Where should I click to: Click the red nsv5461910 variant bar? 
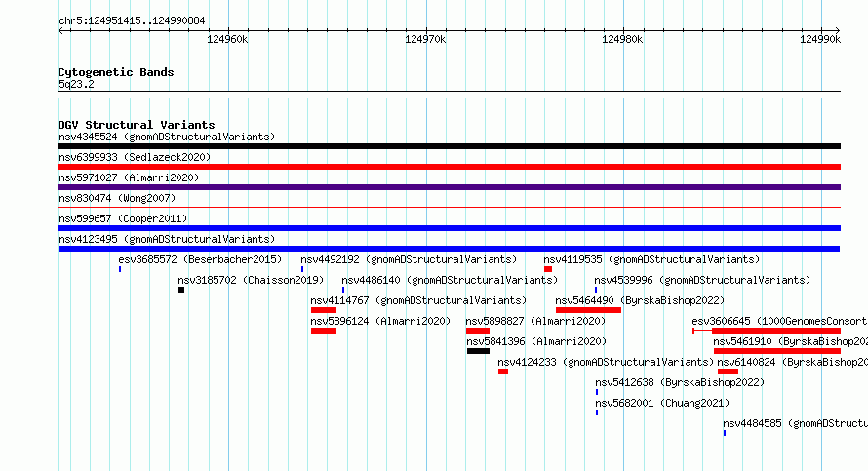click(x=777, y=351)
